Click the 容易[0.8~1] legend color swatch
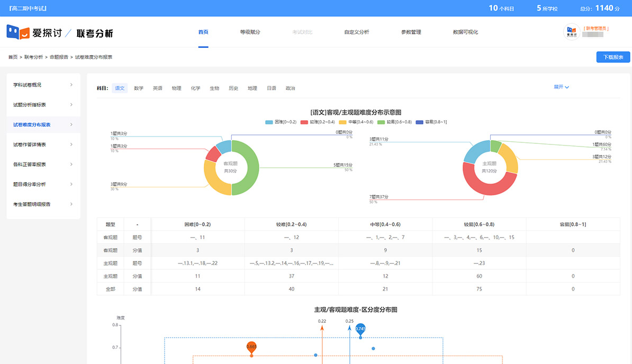 click(x=421, y=122)
